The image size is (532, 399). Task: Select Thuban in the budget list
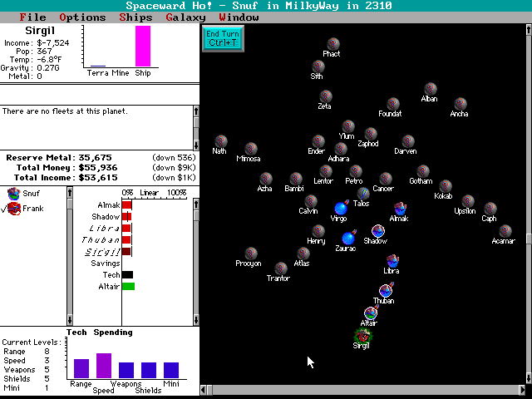pyautogui.click(x=101, y=240)
